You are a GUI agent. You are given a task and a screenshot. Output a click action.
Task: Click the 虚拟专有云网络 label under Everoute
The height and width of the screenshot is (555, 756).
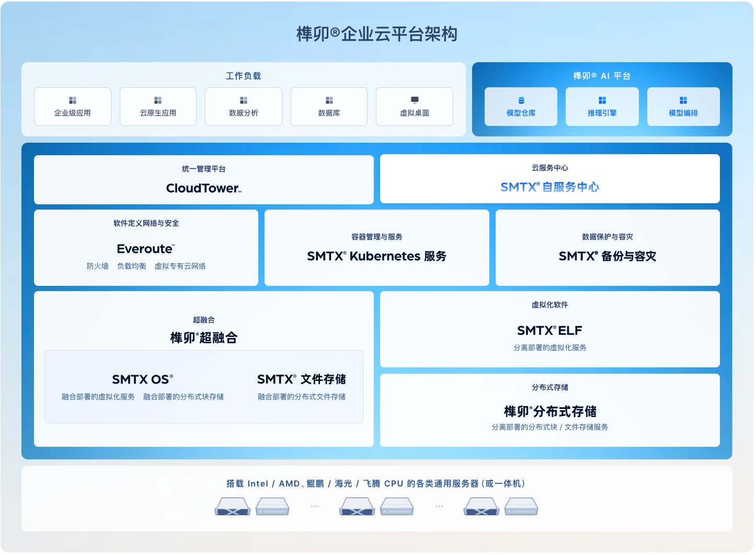click(180, 266)
